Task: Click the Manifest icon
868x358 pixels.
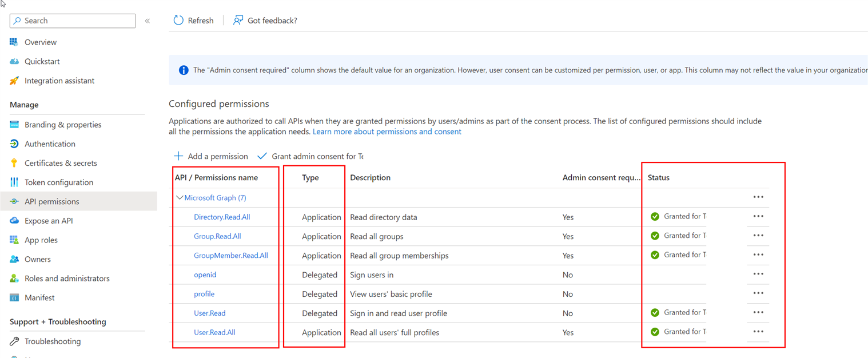Action: (14, 298)
